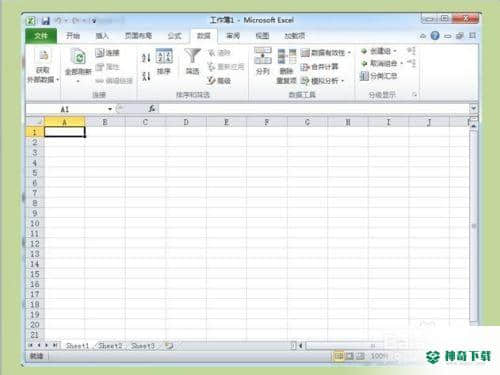500x375 pixels.
Task: Click the insert new worksheet tab icon
Action: pyautogui.click(x=169, y=346)
